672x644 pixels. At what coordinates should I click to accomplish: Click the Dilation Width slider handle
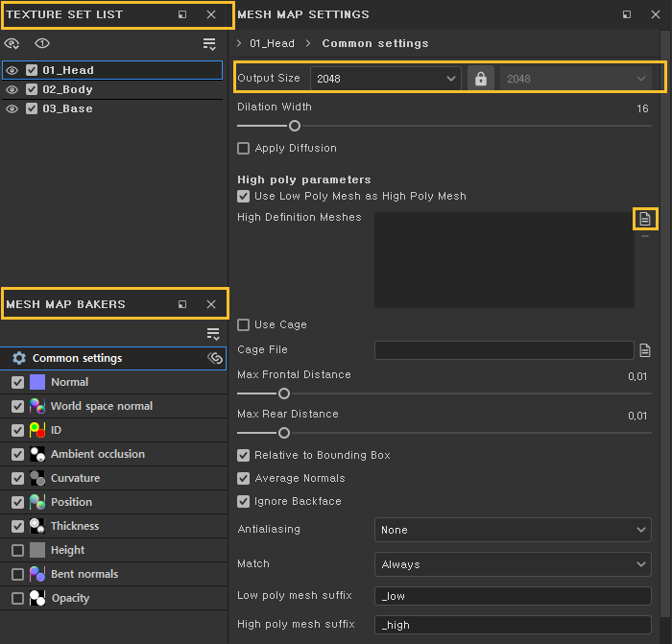pyautogui.click(x=295, y=126)
